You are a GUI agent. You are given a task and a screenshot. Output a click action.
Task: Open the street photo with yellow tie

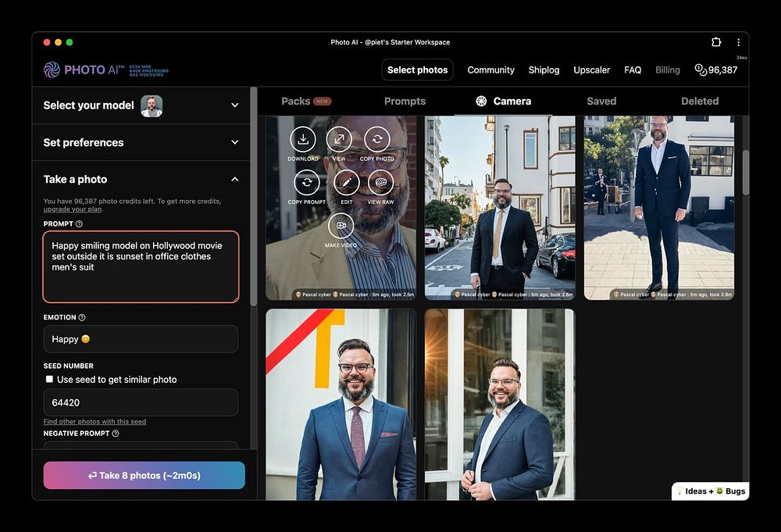coord(500,208)
